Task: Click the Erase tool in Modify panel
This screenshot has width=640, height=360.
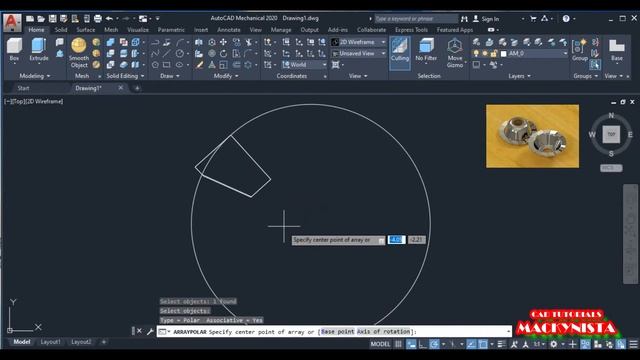Action: point(199,65)
